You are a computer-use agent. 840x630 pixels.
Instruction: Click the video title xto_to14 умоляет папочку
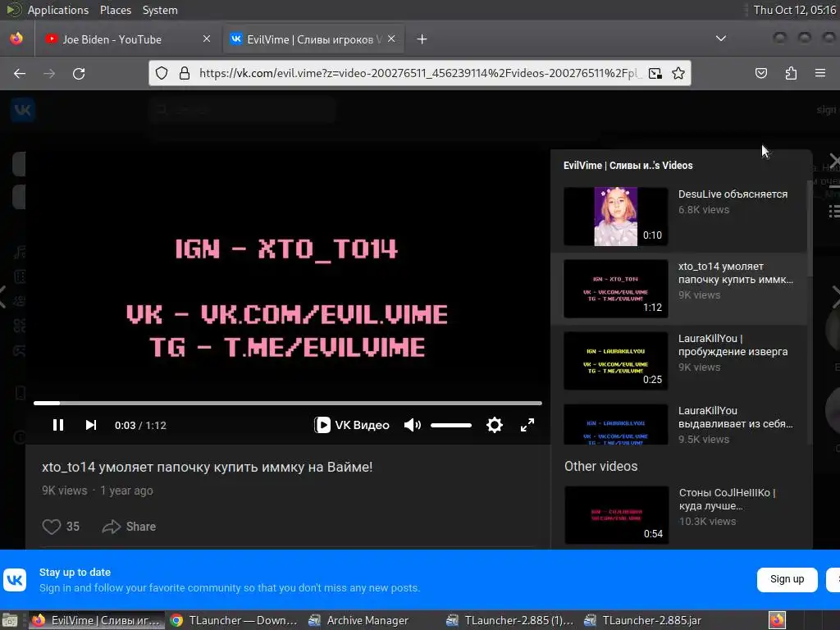tap(208, 467)
